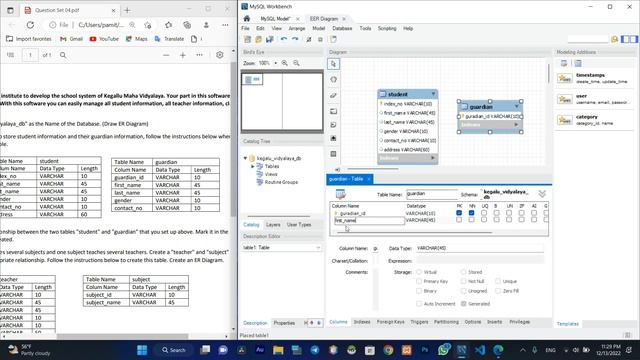Select the image insert tool
The width and height of the screenshot is (640, 360).
point(333,139)
